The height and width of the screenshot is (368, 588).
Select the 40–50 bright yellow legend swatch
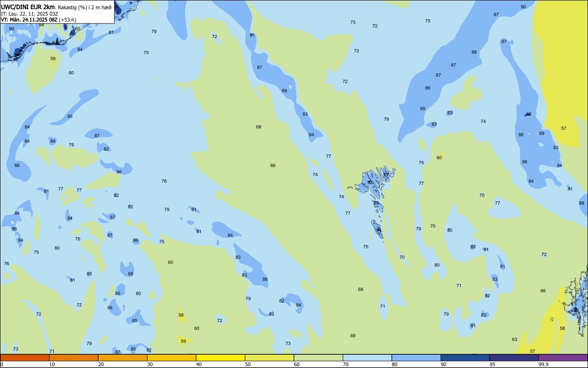click(220, 357)
